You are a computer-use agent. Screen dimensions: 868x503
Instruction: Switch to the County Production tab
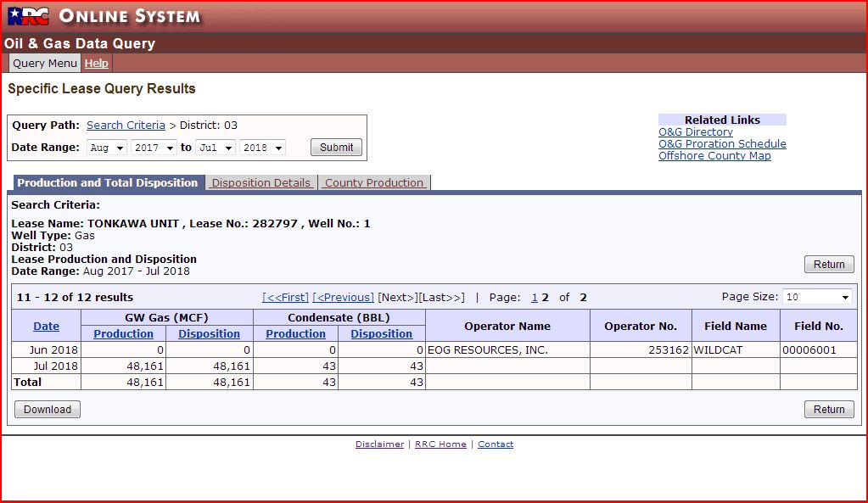(374, 182)
